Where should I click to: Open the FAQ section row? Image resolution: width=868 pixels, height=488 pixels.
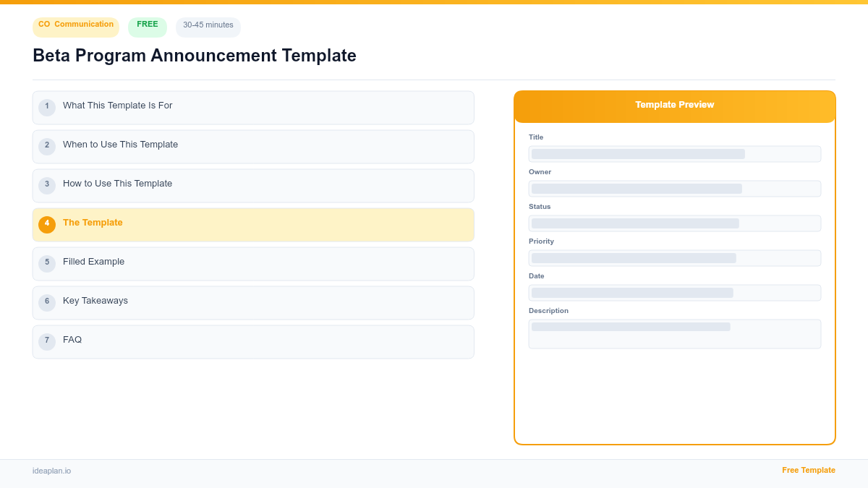(x=253, y=342)
